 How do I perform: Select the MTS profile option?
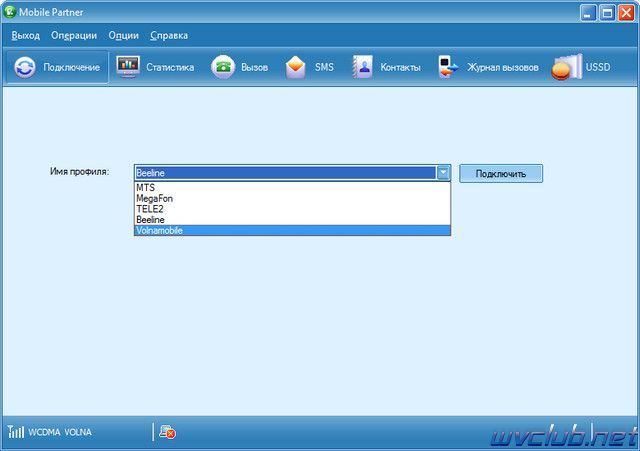point(292,187)
